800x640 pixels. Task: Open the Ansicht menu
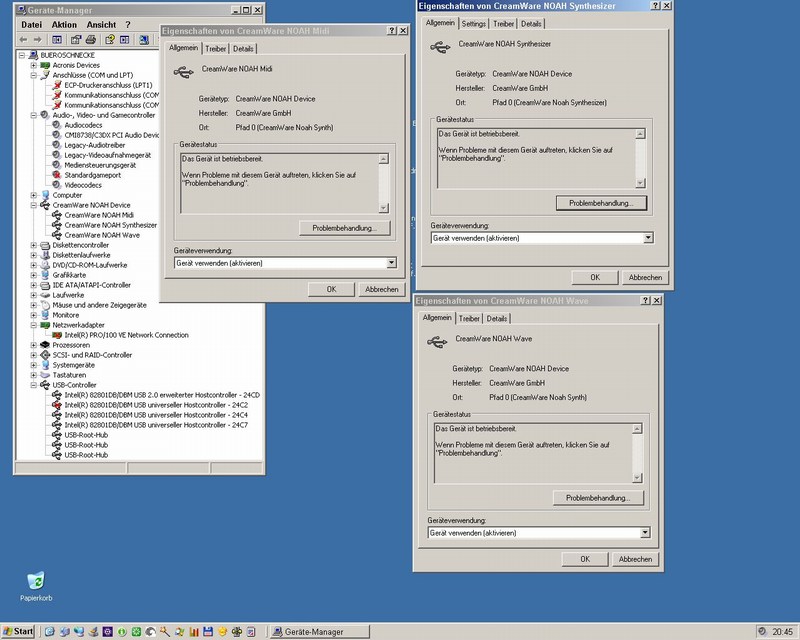(101, 24)
